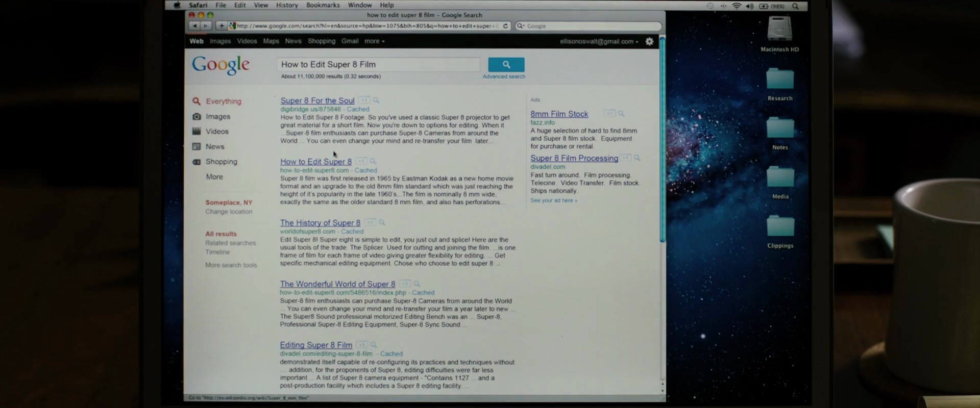
Task: Open the Safari menu
Action: pos(198,5)
